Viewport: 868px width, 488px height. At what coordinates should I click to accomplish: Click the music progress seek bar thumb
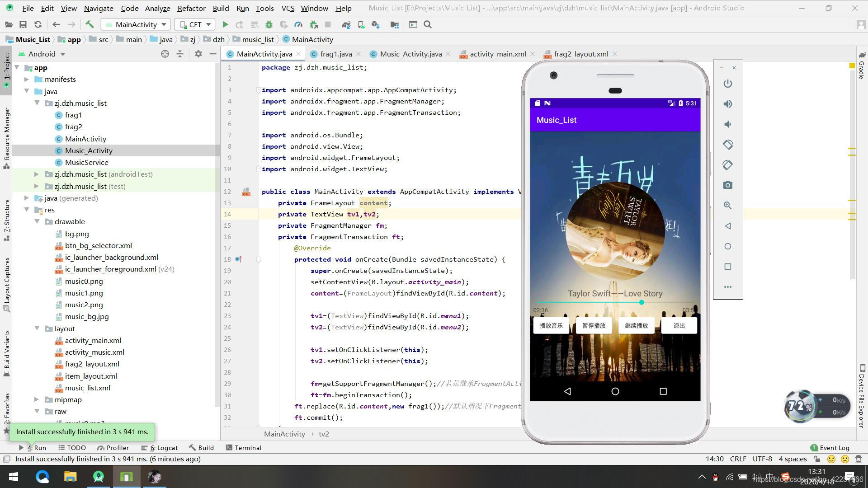pos(642,302)
